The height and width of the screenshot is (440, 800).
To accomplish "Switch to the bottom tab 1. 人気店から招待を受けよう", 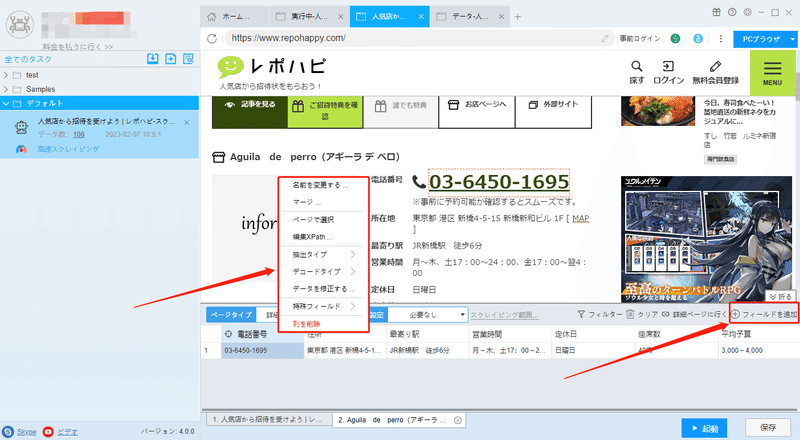I will click(x=269, y=420).
